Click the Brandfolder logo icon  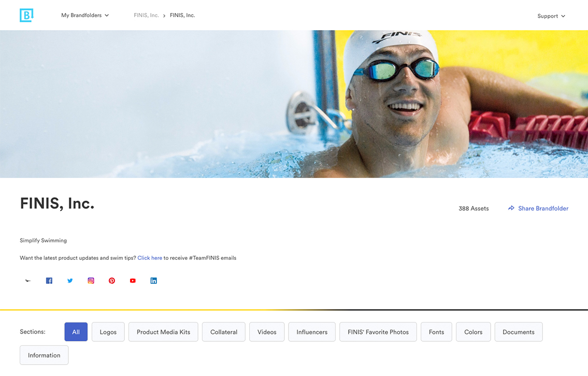point(26,16)
